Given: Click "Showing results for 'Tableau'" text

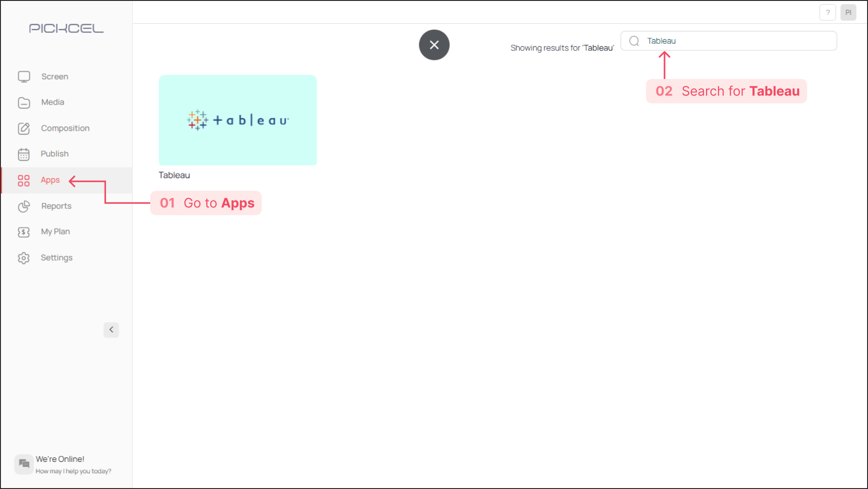Looking at the screenshot, I should (562, 48).
